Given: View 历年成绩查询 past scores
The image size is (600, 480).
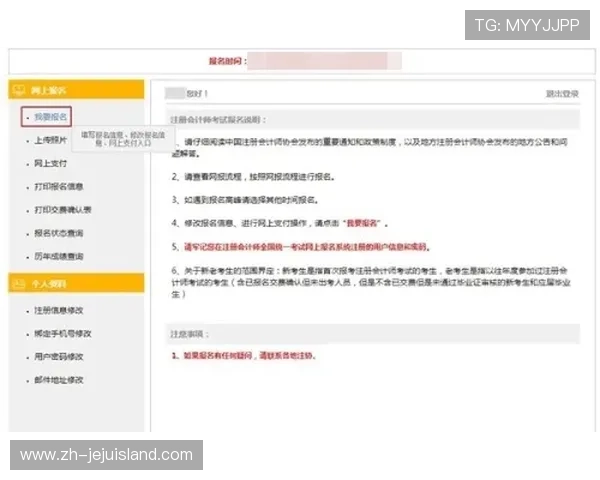Looking at the screenshot, I should 59,256.
